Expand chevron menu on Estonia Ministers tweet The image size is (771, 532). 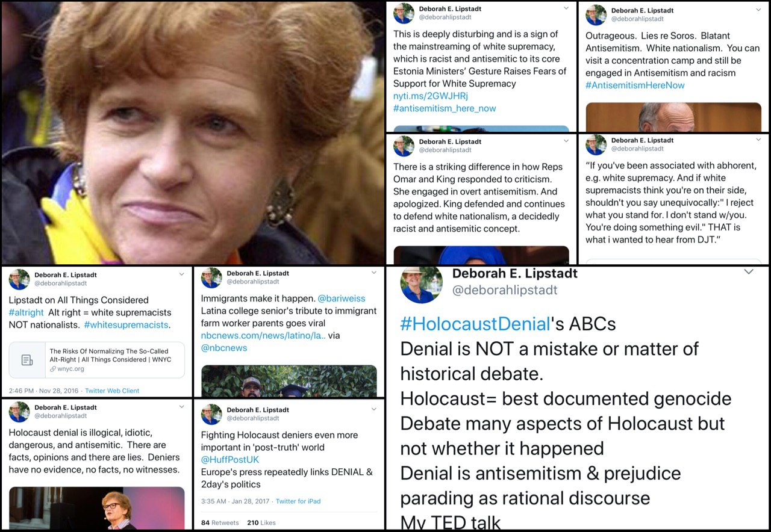[x=566, y=8]
